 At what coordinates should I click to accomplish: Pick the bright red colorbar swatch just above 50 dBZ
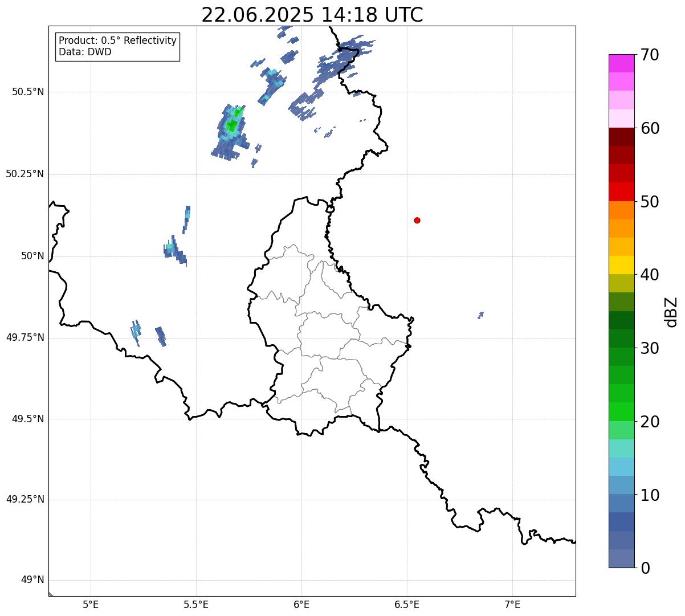(x=621, y=192)
